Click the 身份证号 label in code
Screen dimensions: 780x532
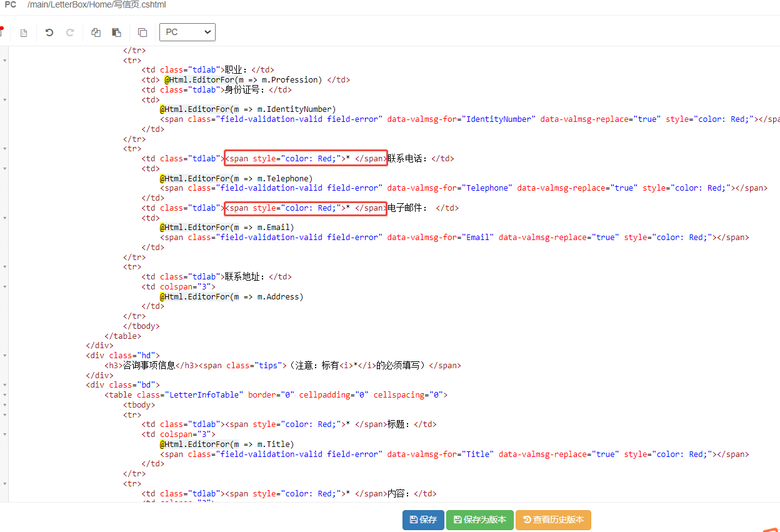[241, 90]
